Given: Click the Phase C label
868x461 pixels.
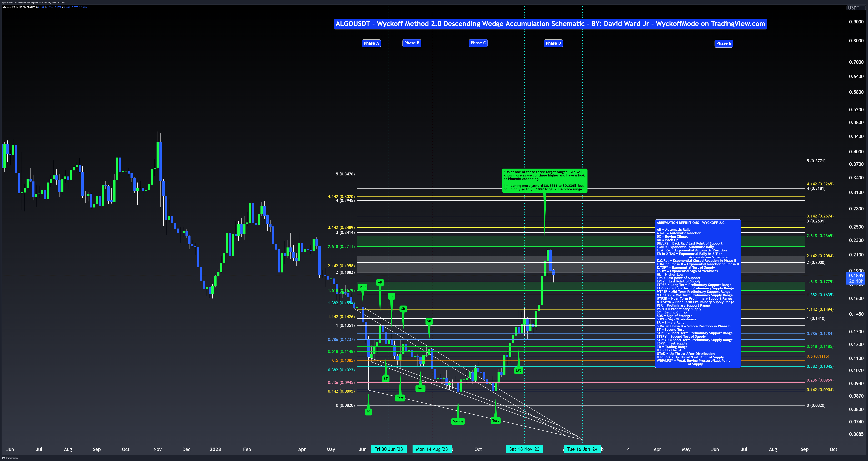Looking at the screenshot, I should pyautogui.click(x=478, y=43).
